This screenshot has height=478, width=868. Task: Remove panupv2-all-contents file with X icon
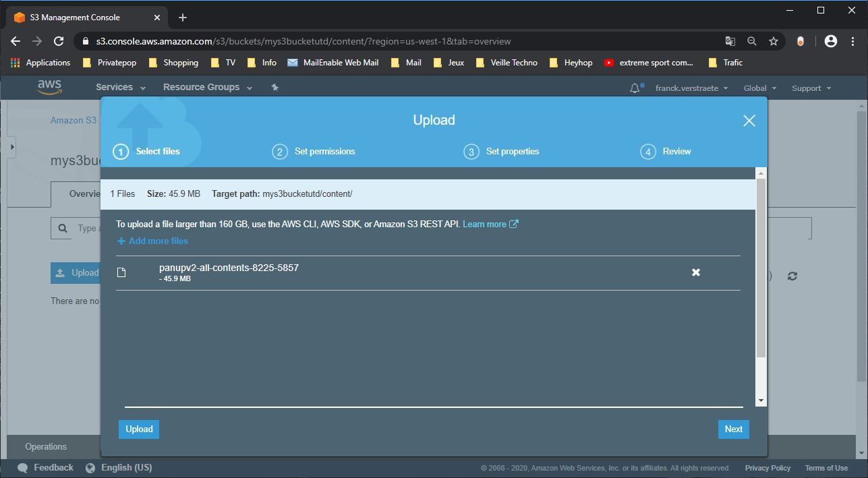coord(696,272)
